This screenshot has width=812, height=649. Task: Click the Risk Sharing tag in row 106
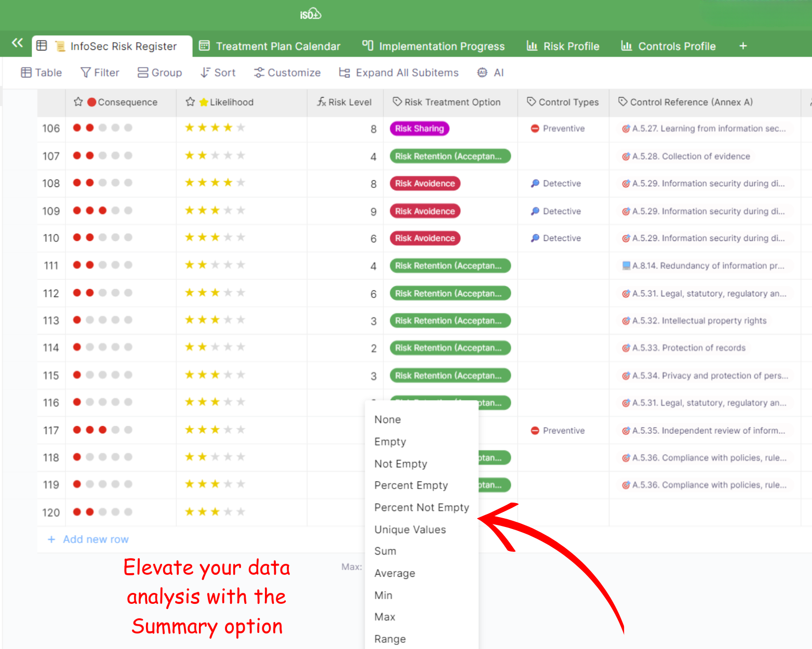coord(419,129)
